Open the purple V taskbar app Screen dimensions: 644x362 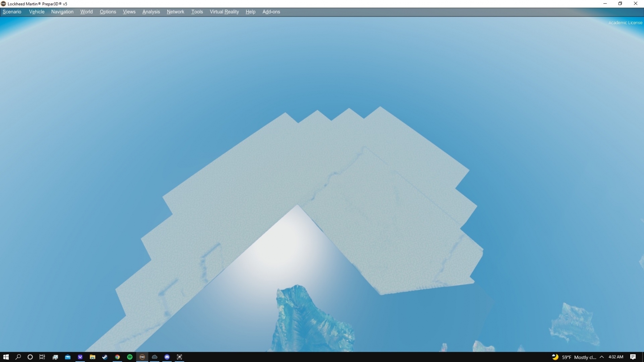pyautogui.click(x=80, y=357)
